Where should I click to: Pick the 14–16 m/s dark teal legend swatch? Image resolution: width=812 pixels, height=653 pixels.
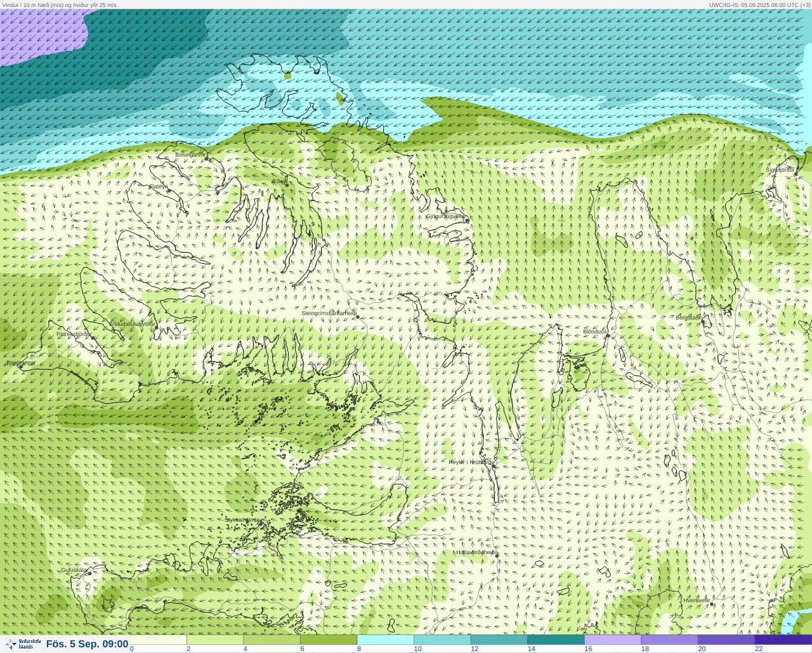coord(556,640)
